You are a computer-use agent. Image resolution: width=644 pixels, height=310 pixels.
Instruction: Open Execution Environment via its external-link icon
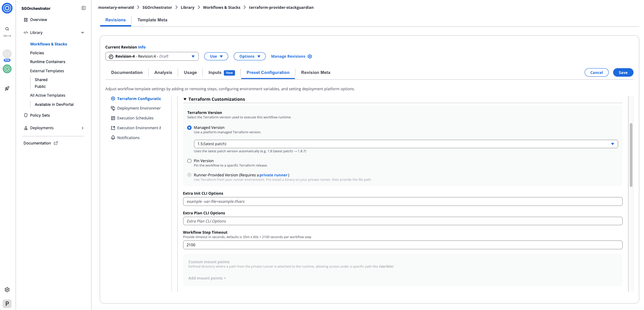click(x=113, y=128)
